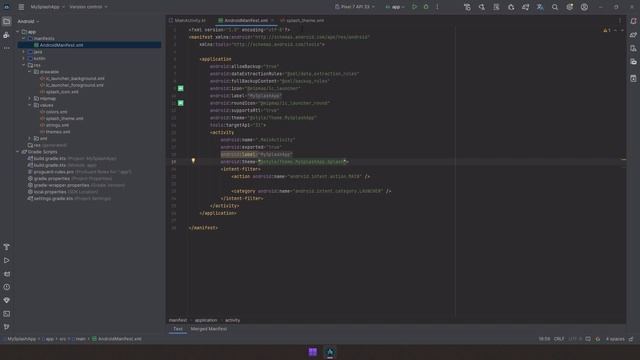Viewport: 640px width, 360px height.
Task: Open the Version control dropdown
Action: [89, 7]
